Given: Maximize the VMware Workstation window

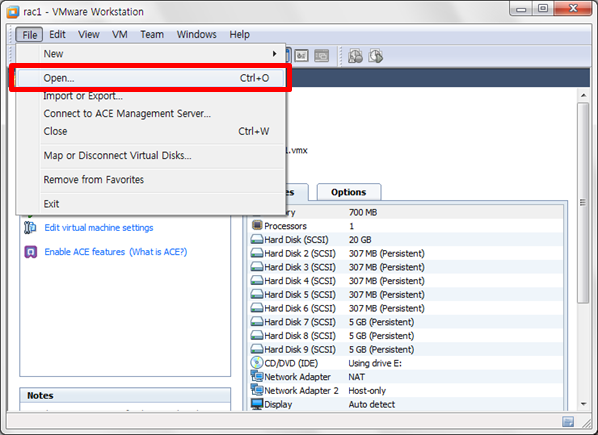Looking at the screenshot, I should [543, 8].
